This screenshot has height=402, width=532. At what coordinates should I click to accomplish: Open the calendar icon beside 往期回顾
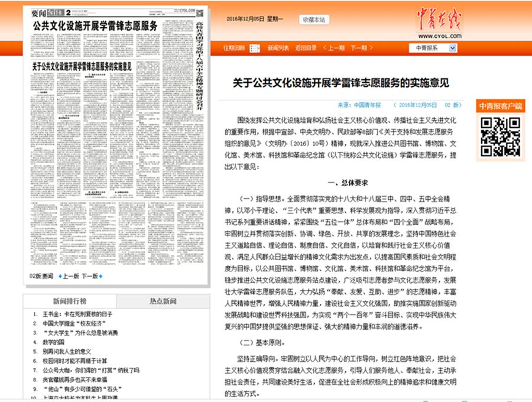pyautogui.click(x=255, y=48)
